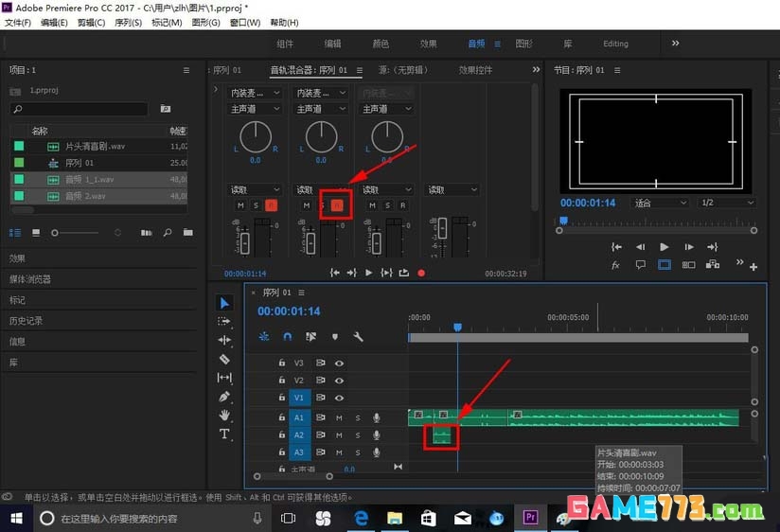Image resolution: width=780 pixels, height=532 pixels.
Task: Open first channel 主声道 output dropdown
Action: click(x=256, y=109)
